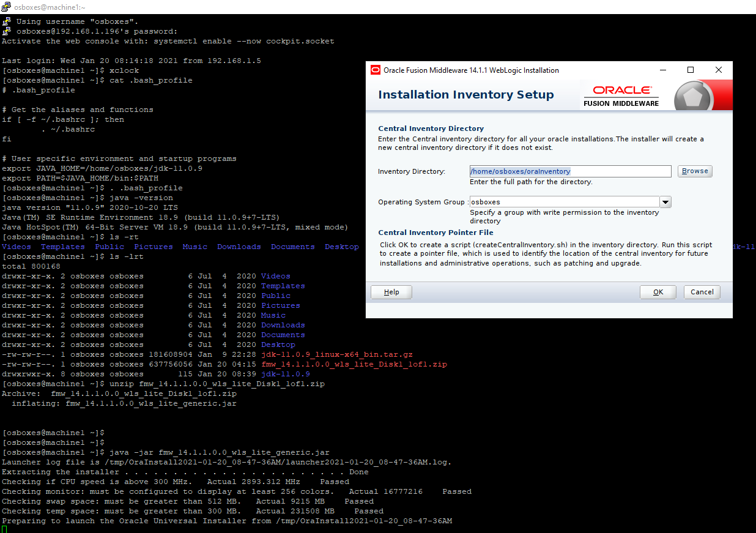Click the 'Checking temp space' line
This screenshot has height=533, width=756.
[x=193, y=511]
